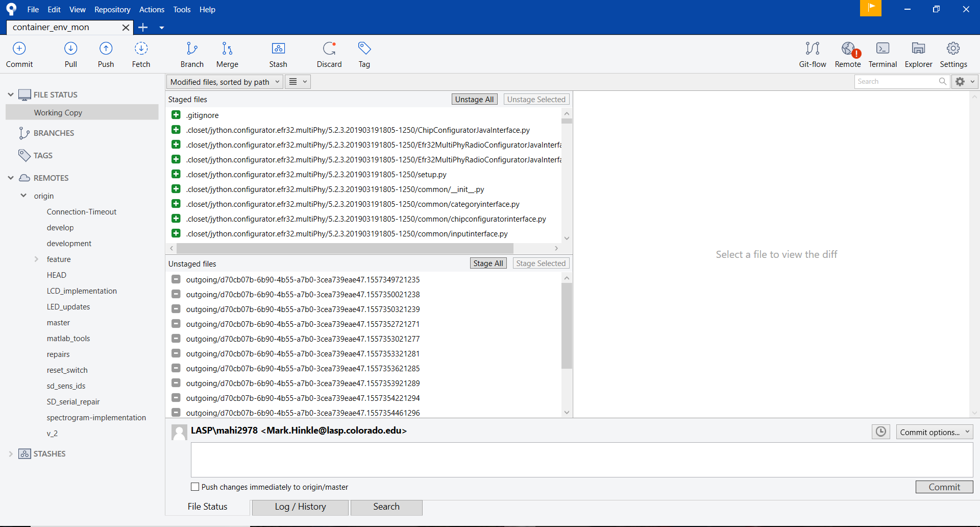Viewport: 980px width, 527px height.
Task: Open the list view mode dropdown
Action: point(298,82)
